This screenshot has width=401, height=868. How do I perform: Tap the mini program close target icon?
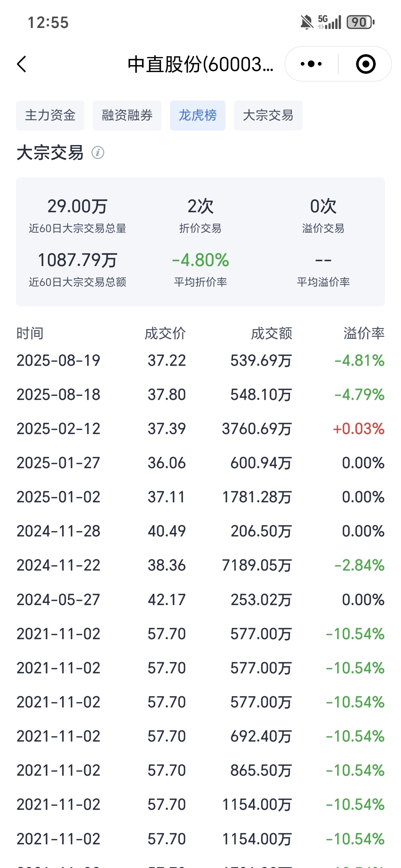pyautogui.click(x=366, y=64)
